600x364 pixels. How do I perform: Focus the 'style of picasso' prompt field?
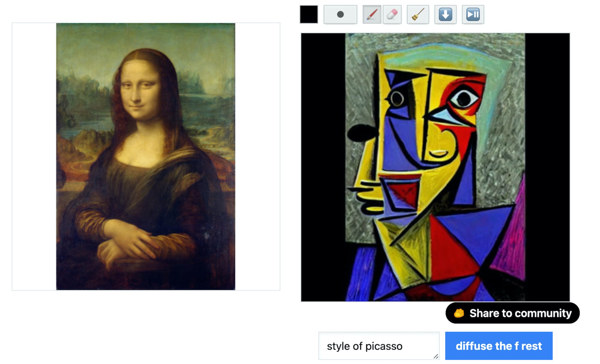(379, 346)
